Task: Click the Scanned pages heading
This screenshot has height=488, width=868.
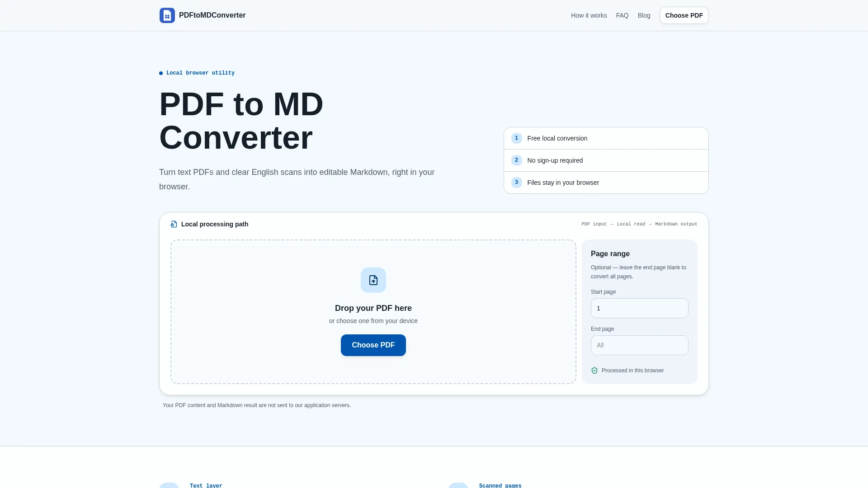Action: pos(500,485)
